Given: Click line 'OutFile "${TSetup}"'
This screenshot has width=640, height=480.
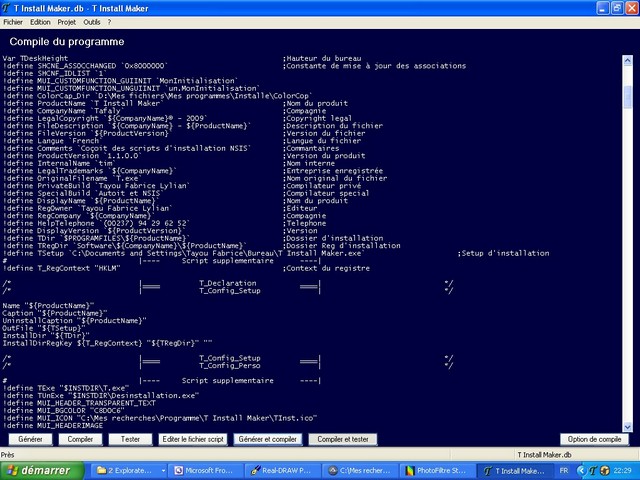Looking at the screenshot, I should tap(44, 328).
